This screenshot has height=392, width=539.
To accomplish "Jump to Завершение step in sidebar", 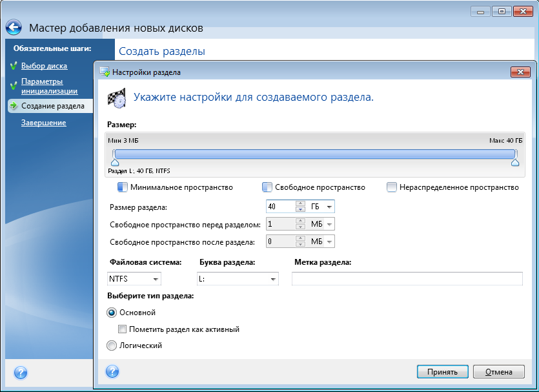I will pos(43,123).
